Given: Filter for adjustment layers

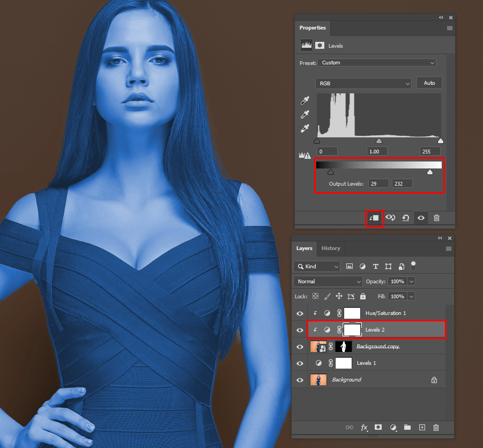Looking at the screenshot, I should [x=362, y=267].
